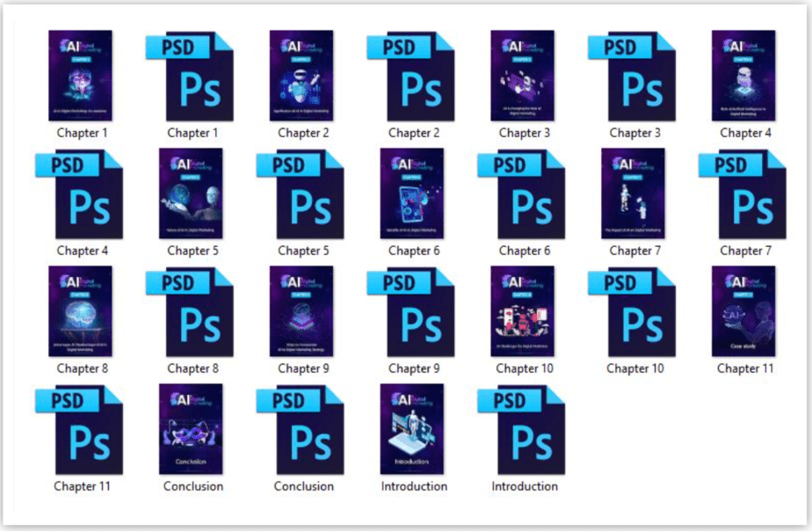Click the Conclusion cover image thumbnail
812x531 pixels.
click(191, 429)
